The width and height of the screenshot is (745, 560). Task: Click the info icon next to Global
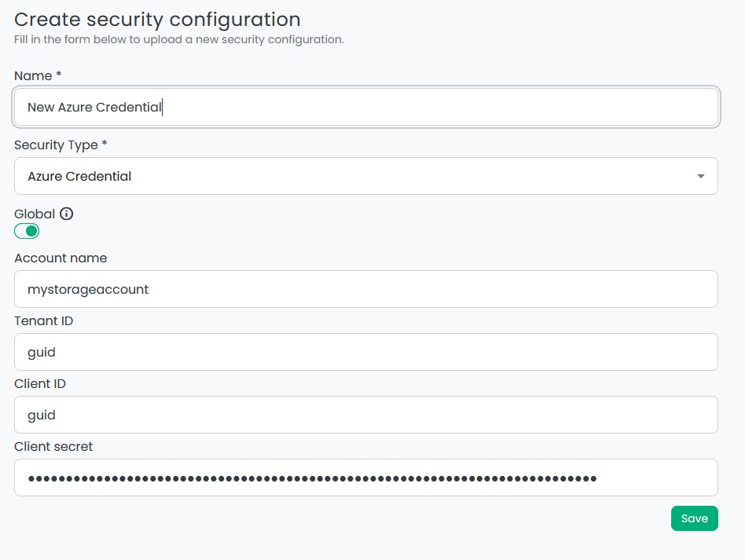tap(67, 213)
